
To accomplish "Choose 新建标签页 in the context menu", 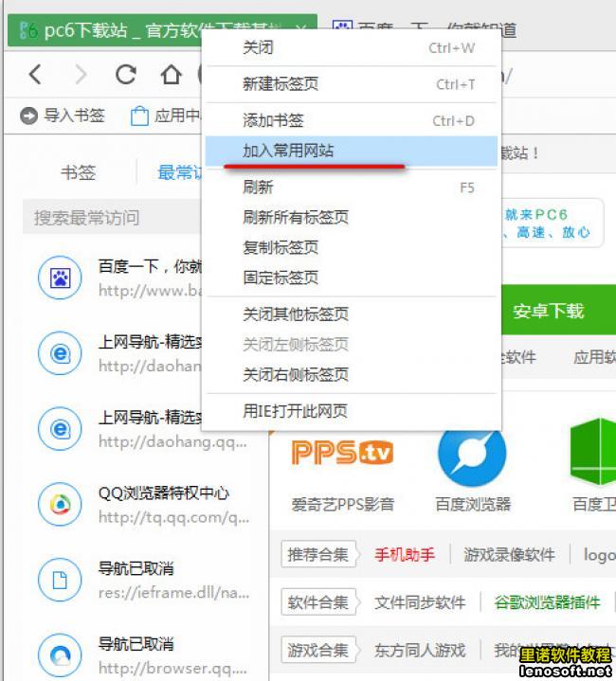I will (x=351, y=83).
